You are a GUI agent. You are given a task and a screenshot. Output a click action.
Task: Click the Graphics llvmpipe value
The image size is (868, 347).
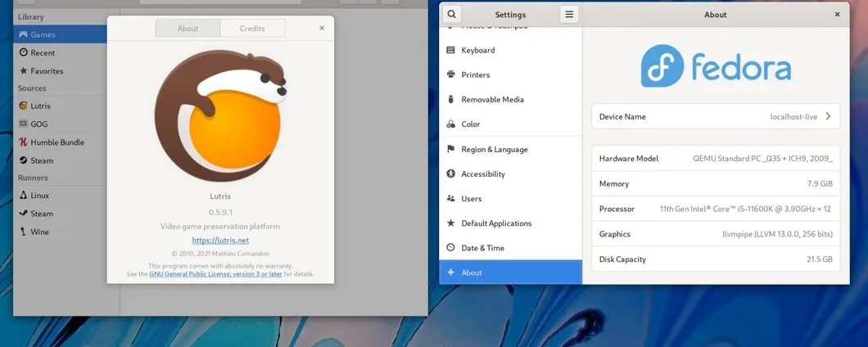click(778, 234)
